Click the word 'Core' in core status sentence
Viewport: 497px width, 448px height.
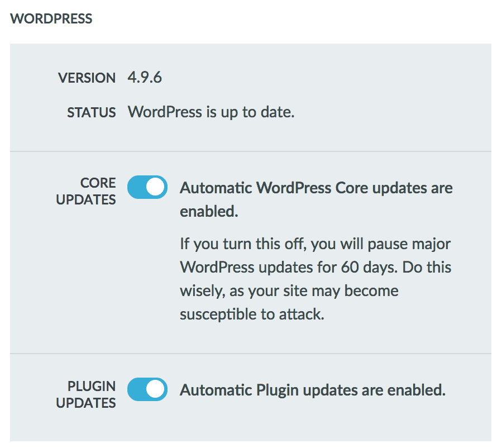click(352, 188)
